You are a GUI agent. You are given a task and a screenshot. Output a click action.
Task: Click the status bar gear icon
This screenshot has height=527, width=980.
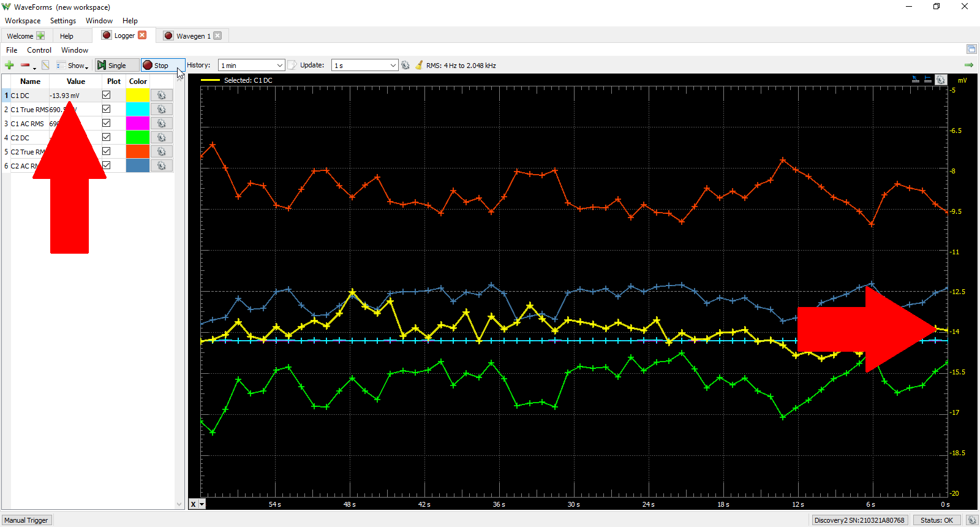(971, 520)
